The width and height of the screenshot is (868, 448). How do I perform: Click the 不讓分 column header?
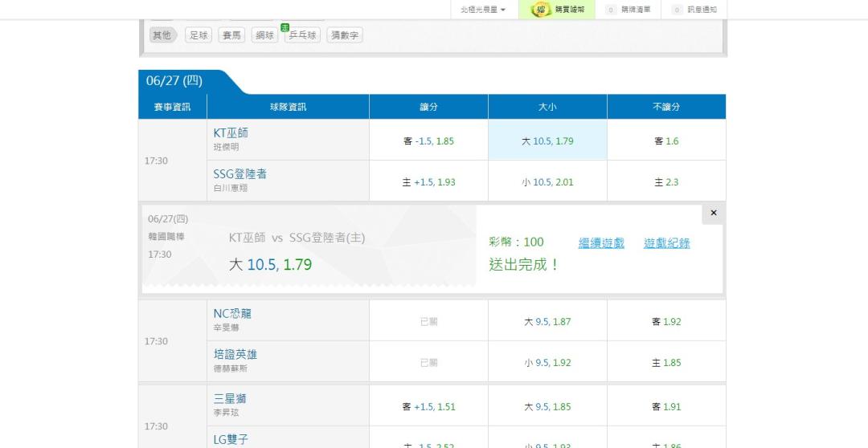[x=666, y=107]
